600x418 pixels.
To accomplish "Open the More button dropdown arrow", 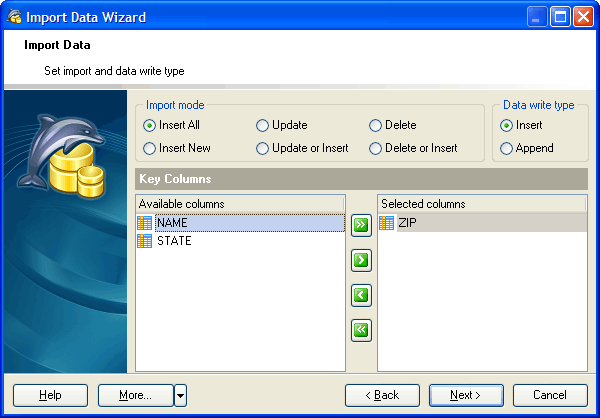I will [x=180, y=395].
